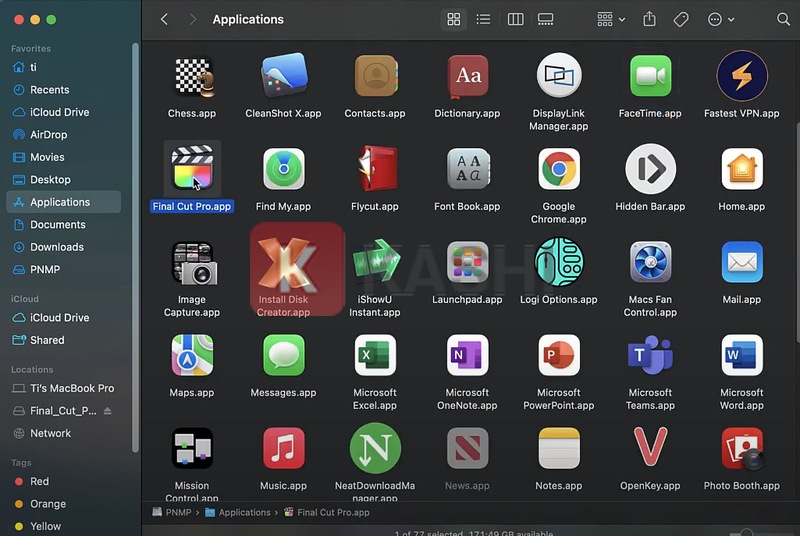Select CleanShot X.app icon
The height and width of the screenshot is (536, 800).
pos(283,75)
